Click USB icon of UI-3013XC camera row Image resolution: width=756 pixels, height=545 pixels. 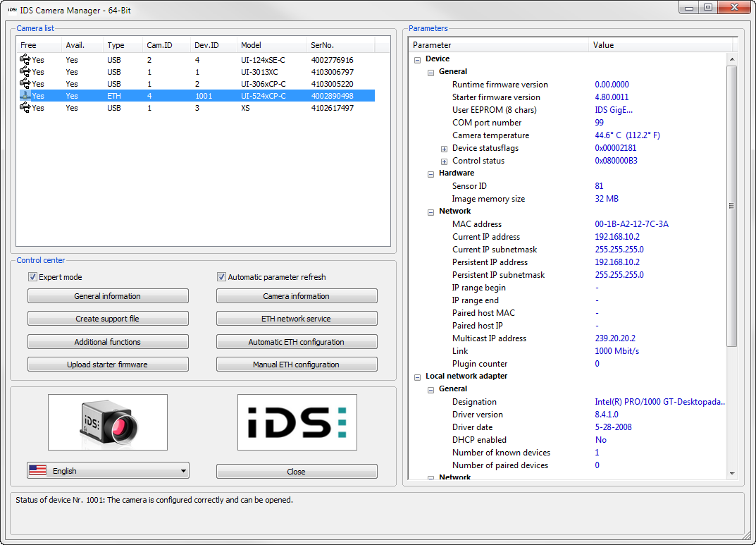pyautogui.click(x=25, y=71)
